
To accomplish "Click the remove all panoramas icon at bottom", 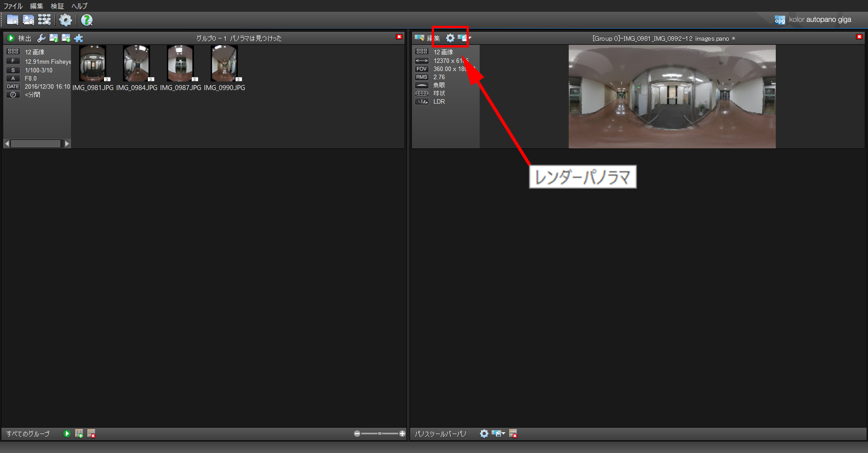I will 513,434.
